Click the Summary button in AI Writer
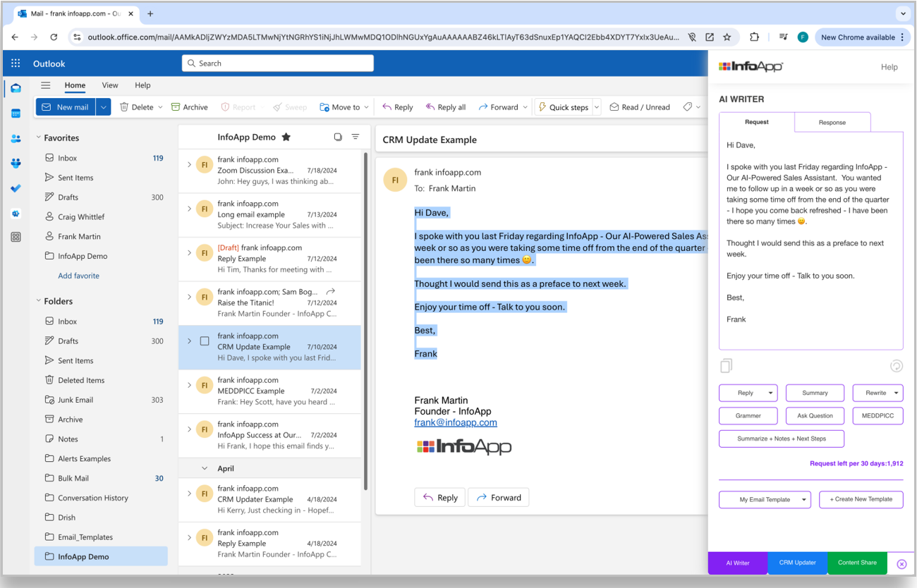Screen dimensions: 917x588 (815, 393)
